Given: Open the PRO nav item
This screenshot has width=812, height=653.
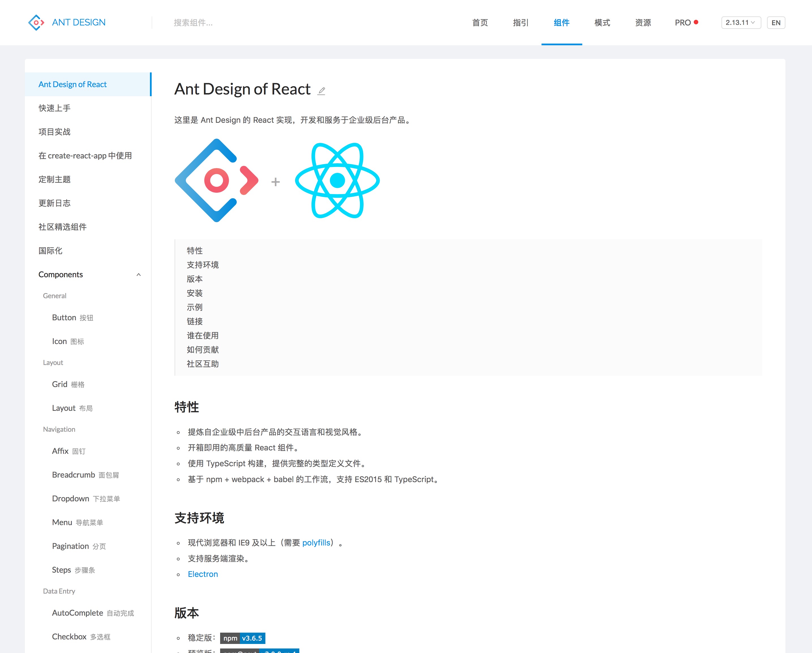Looking at the screenshot, I should (x=682, y=23).
